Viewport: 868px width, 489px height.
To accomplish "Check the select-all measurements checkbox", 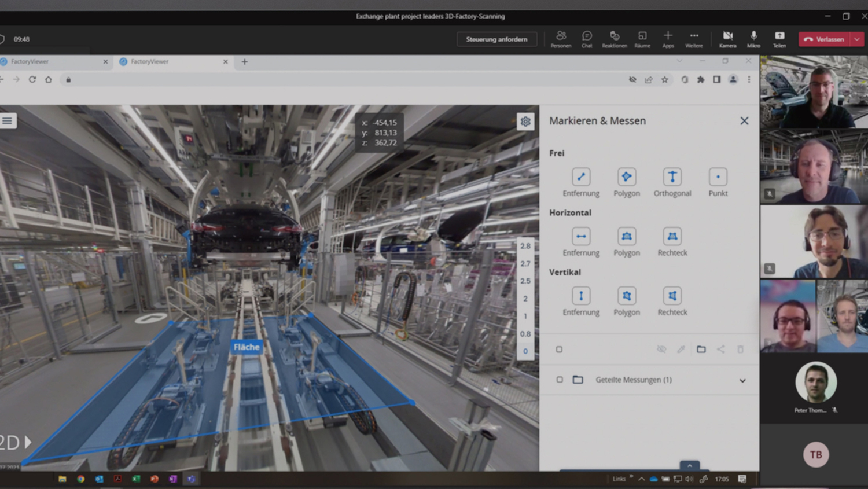I will (x=559, y=350).
